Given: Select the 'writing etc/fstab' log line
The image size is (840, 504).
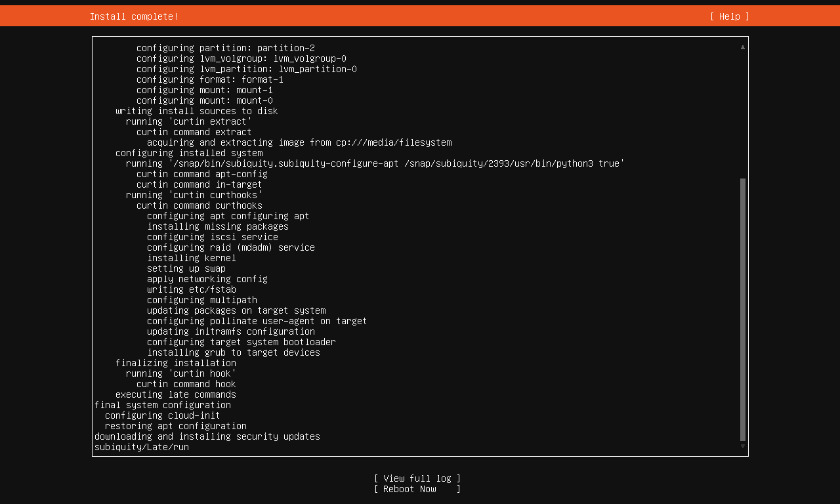Looking at the screenshot, I should pyautogui.click(x=192, y=289).
